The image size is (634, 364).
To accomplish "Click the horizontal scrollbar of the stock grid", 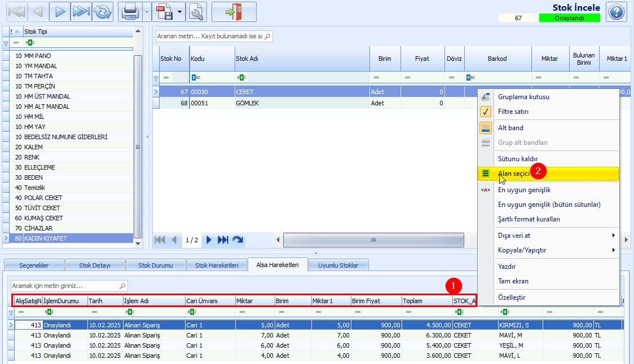I will [x=373, y=240].
